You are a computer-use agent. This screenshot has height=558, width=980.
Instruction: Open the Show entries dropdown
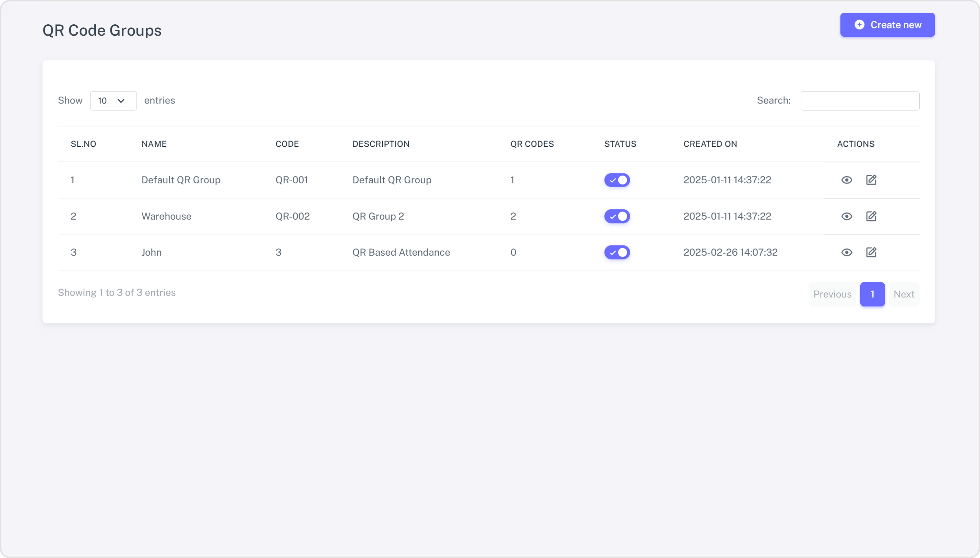[x=113, y=101]
